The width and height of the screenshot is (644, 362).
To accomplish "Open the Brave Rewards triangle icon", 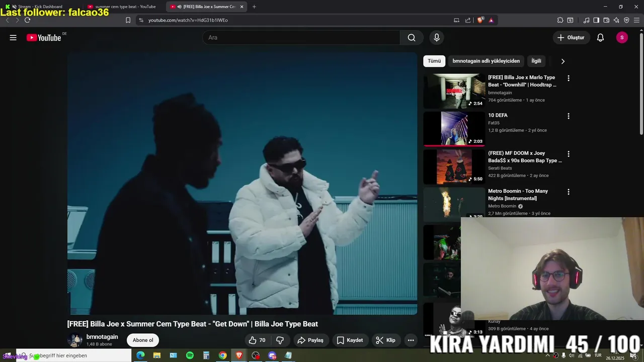I will coord(491,20).
